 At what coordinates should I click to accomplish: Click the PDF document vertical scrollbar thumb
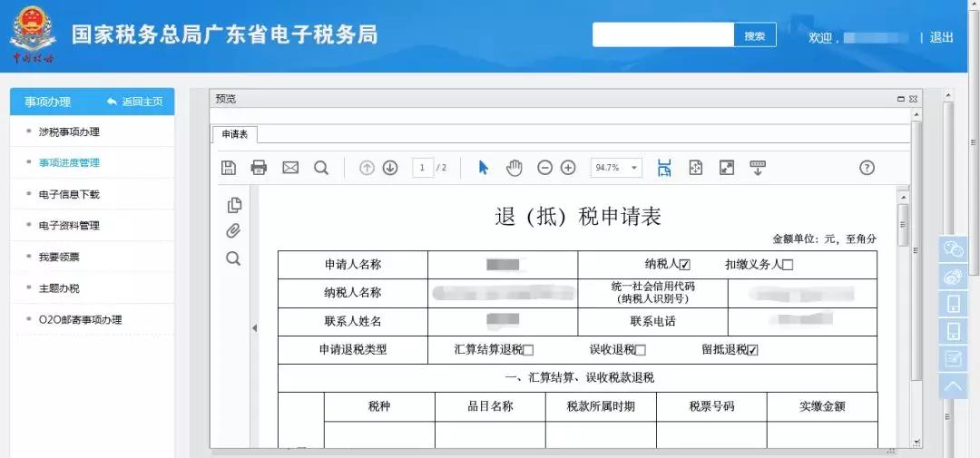coord(903,225)
